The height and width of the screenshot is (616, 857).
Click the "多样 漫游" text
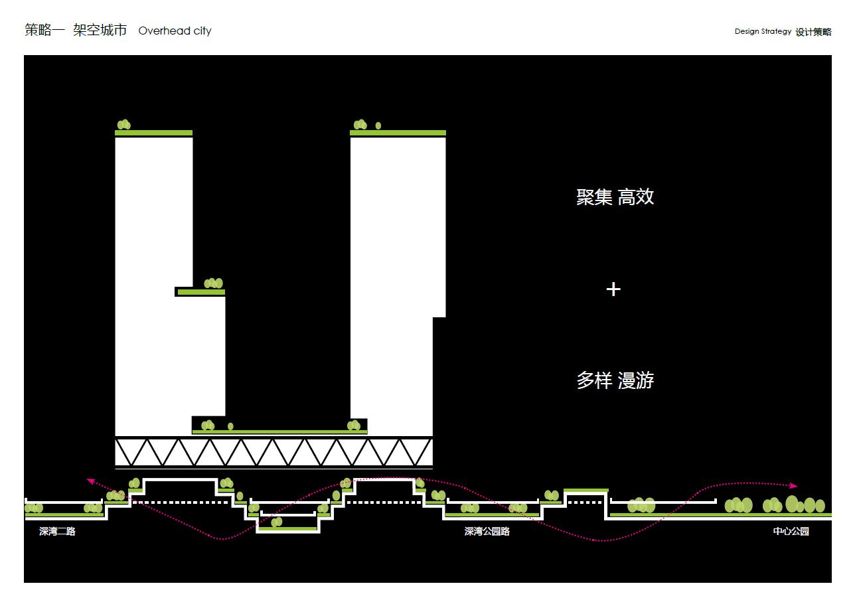[615, 380]
